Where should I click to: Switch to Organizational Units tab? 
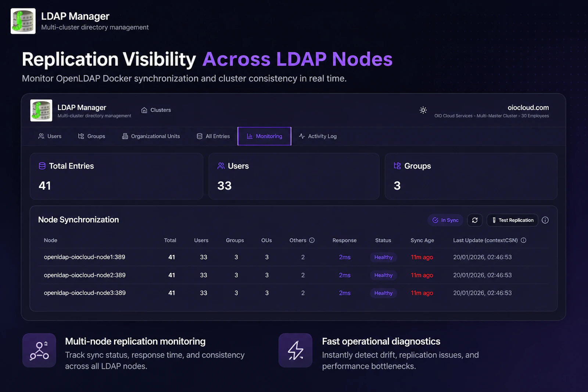[151, 136]
